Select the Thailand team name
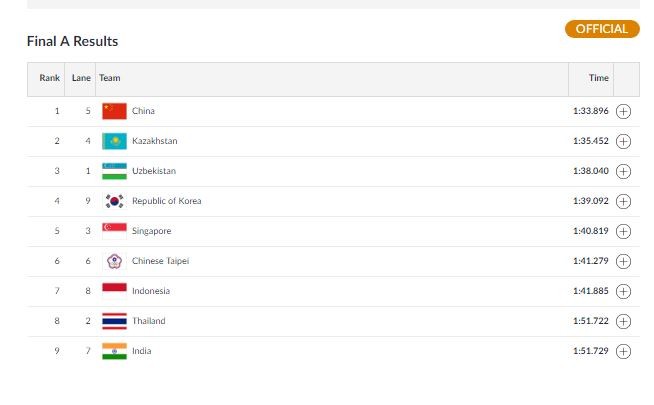The height and width of the screenshot is (405, 654). (x=148, y=321)
